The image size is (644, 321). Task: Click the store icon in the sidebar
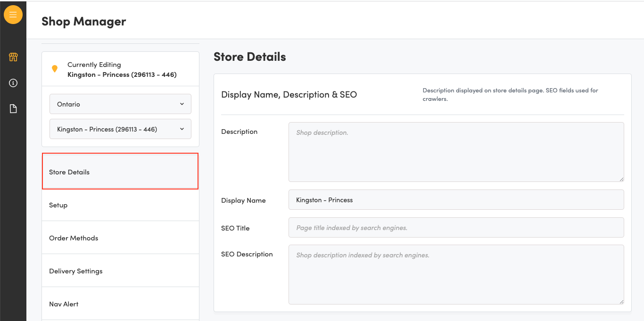[x=13, y=58]
